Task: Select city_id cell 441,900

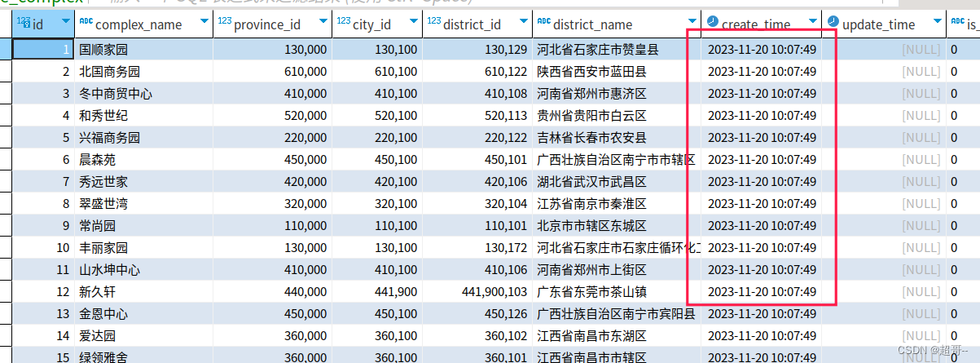Action: [x=377, y=292]
